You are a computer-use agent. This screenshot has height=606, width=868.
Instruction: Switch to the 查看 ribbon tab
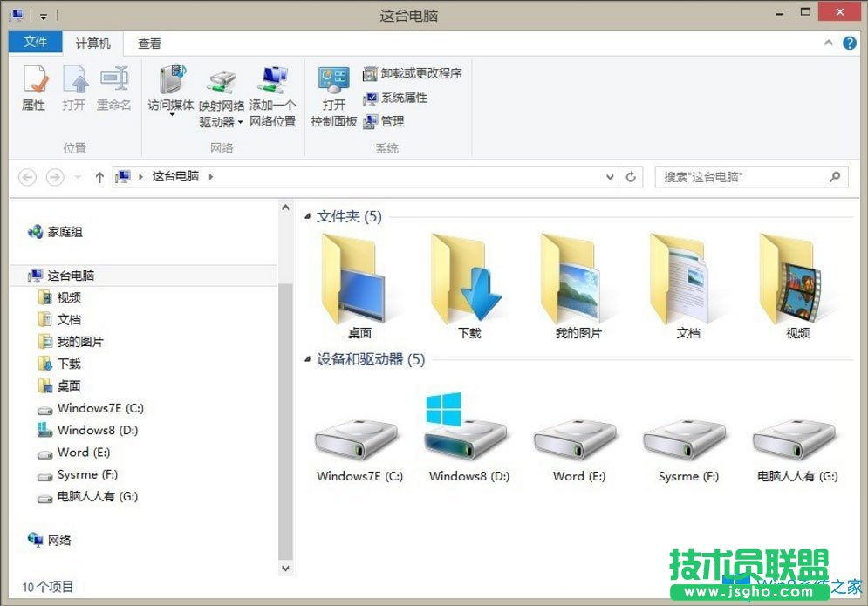(148, 42)
